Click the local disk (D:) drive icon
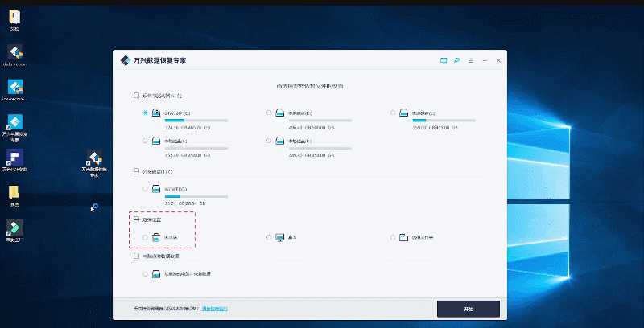Image resolution: width=644 pixels, height=328 pixels. coord(280,113)
